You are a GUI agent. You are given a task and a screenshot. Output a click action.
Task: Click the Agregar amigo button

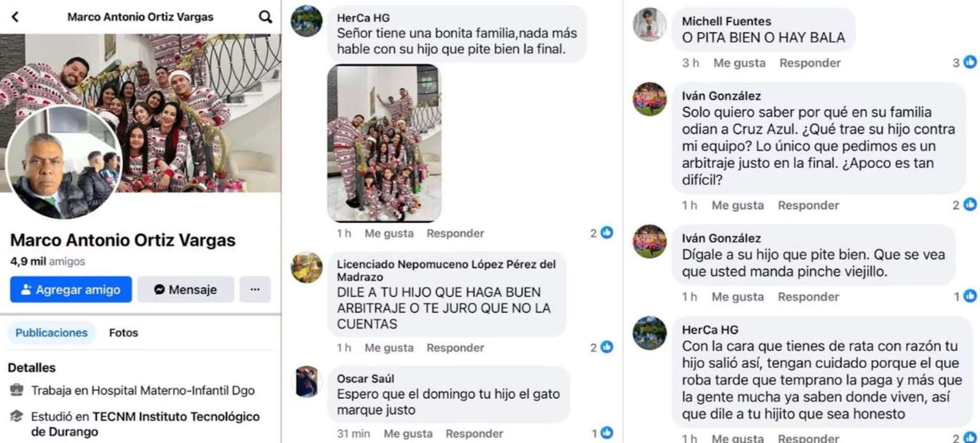[71, 289]
